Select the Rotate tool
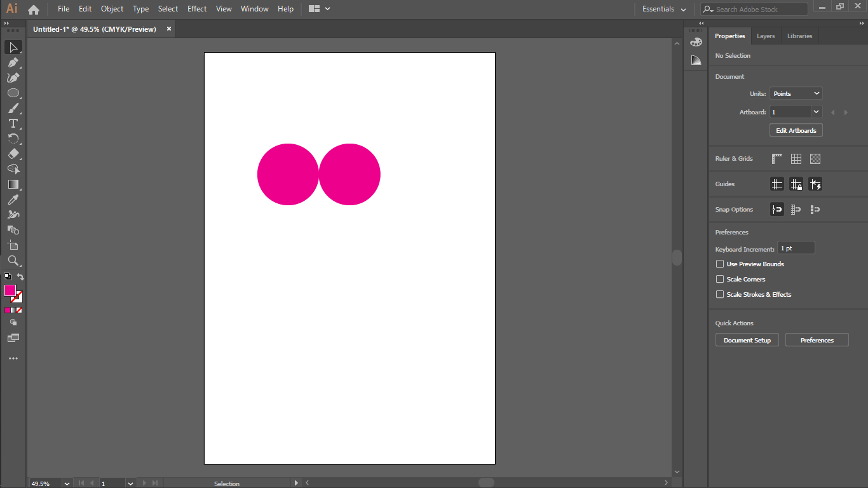The image size is (868, 488). point(13,139)
